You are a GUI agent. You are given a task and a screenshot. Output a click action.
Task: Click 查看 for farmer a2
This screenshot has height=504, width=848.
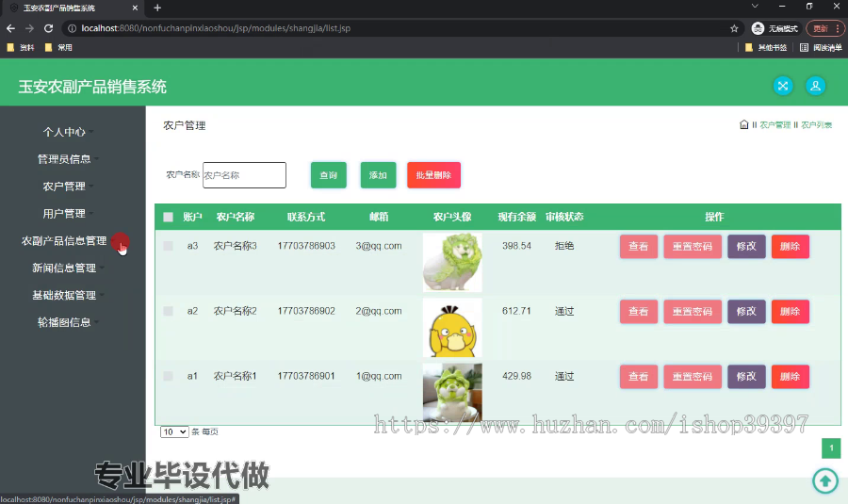(639, 312)
